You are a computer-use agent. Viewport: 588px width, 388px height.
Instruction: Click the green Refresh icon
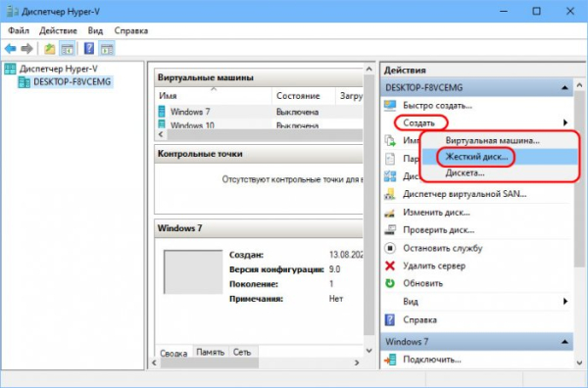(x=390, y=283)
